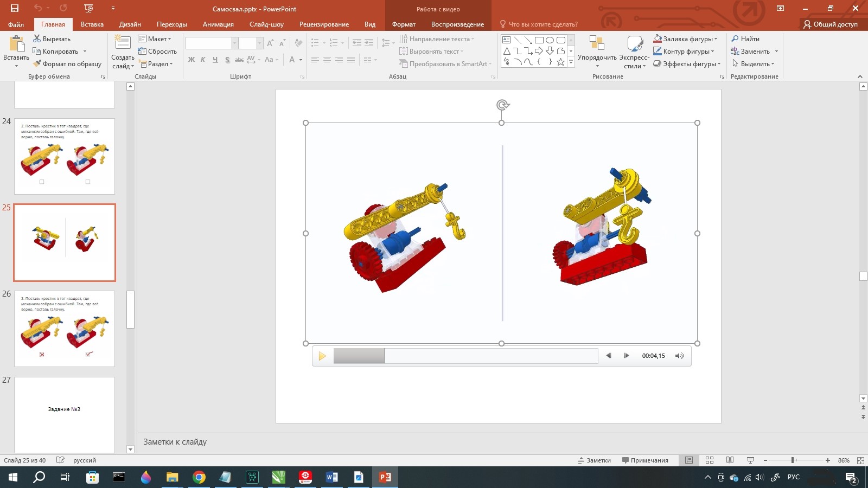
Task: Switch to slide sorter view
Action: 710,460
